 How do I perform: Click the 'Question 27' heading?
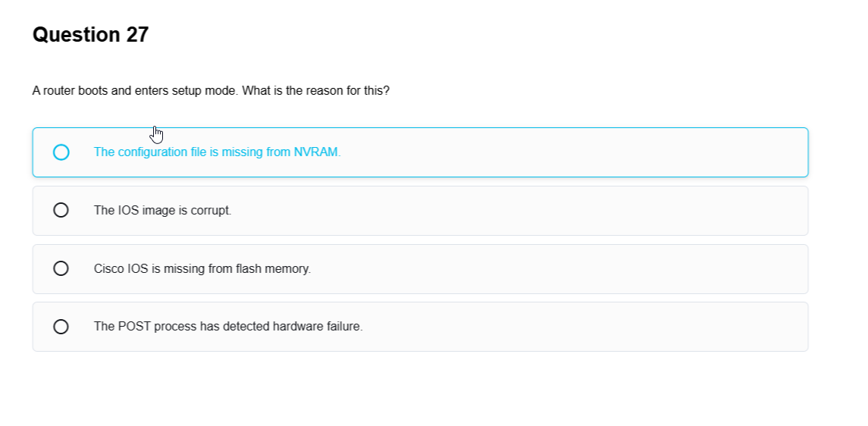90,35
